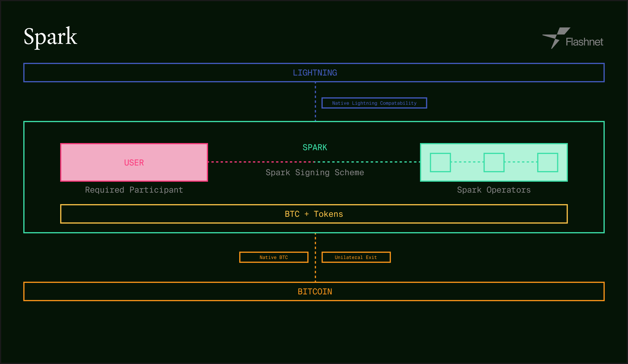
Task: Click the Flashnet wordmark text
Action: [x=584, y=42]
